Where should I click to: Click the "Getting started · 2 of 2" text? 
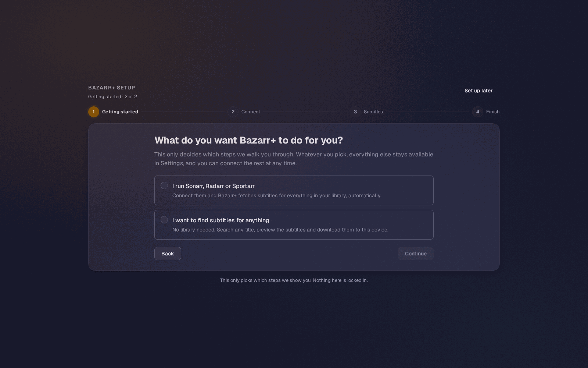[x=112, y=96]
